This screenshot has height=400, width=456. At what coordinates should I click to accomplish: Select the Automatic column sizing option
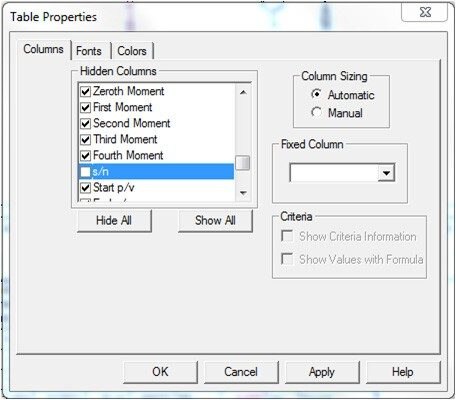coord(316,94)
